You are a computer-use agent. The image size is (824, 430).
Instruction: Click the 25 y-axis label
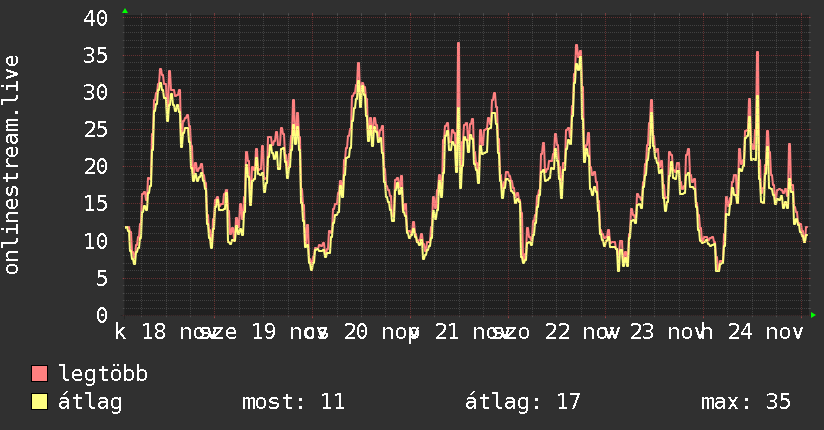click(96, 130)
